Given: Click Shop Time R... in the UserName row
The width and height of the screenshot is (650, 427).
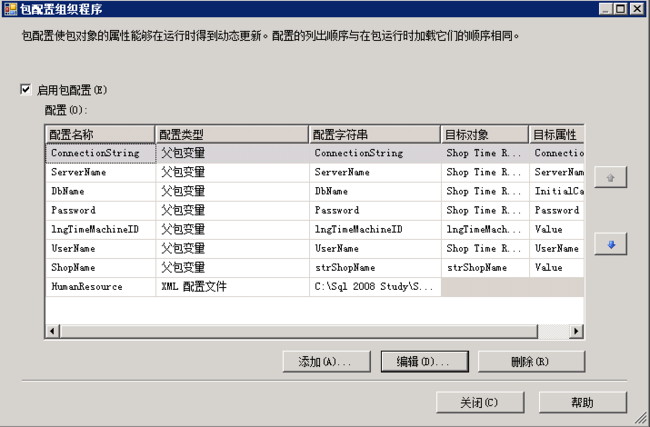Looking at the screenshot, I should (485, 248).
